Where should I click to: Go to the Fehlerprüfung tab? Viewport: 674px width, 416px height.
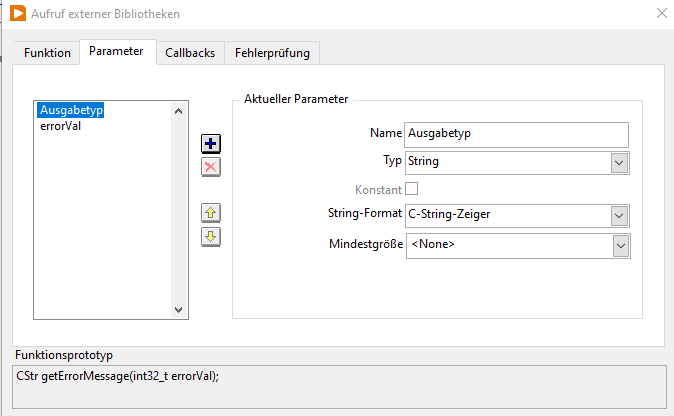pos(273,53)
